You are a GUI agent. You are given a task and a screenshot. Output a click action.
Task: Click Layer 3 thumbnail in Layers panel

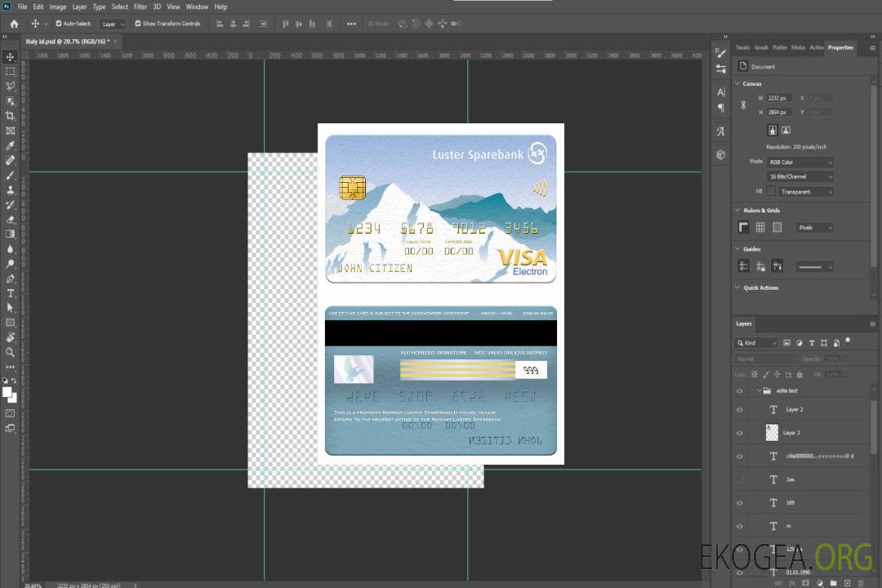click(x=772, y=433)
